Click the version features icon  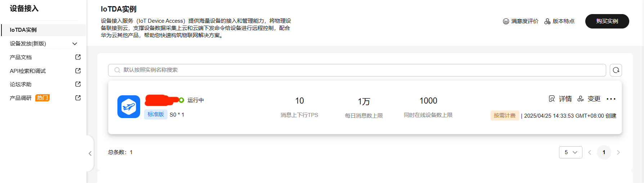(x=547, y=21)
